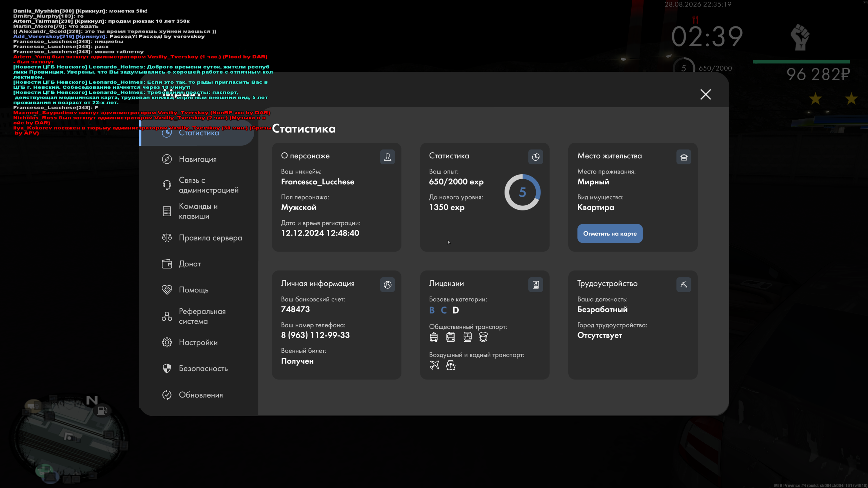This screenshot has width=868, height=488.
Task: Click the boat license icon
Action: [451, 365]
